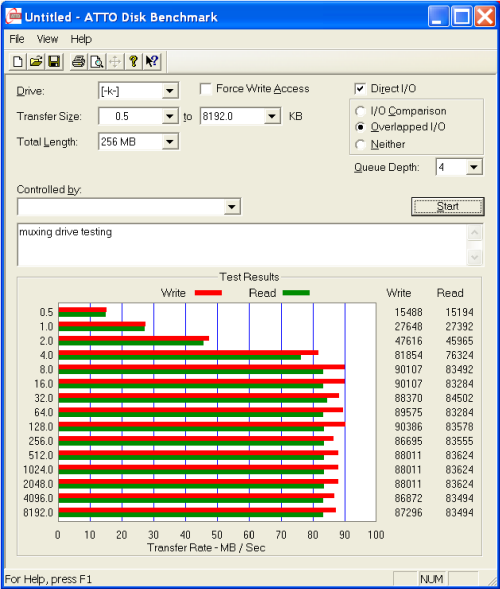Maximize the ATTO Disk Benchmark window
The image size is (500, 589).
pos(461,17)
